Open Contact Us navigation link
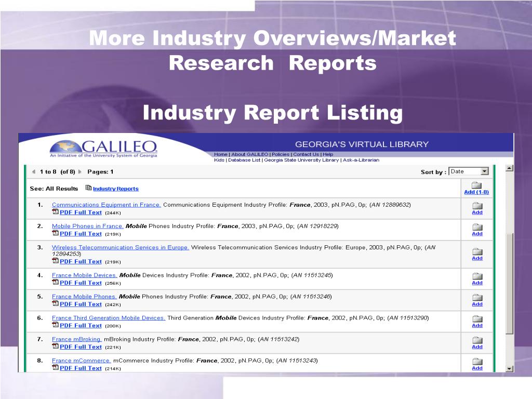Image resolution: width=532 pixels, height=399 pixels. click(x=306, y=154)
